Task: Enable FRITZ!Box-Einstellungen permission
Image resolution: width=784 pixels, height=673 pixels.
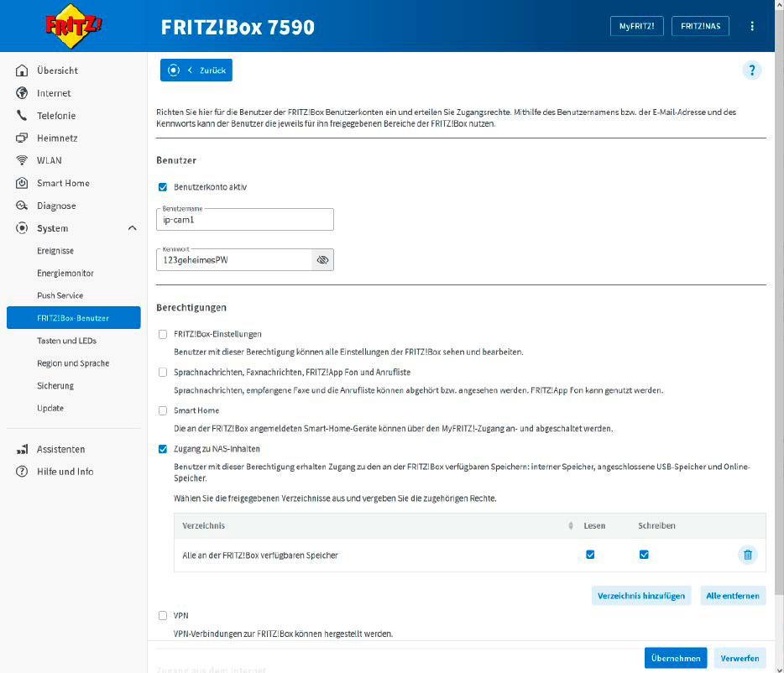Action: pos(162,333)
